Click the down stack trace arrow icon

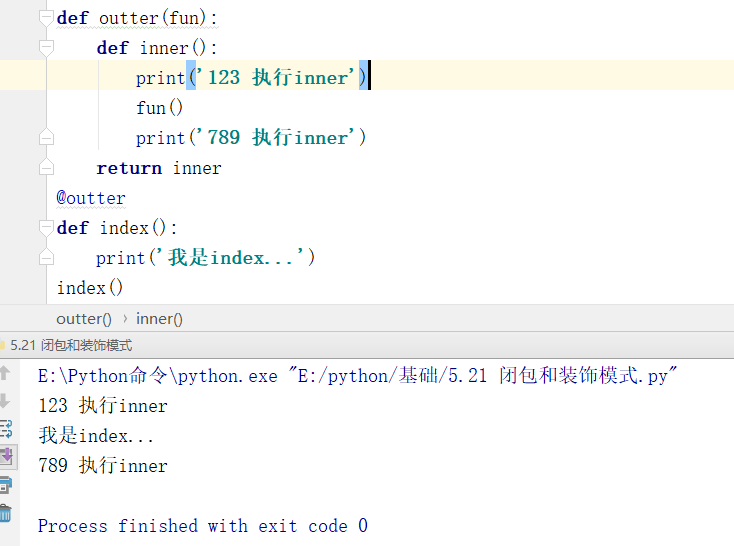coord(5,401)
